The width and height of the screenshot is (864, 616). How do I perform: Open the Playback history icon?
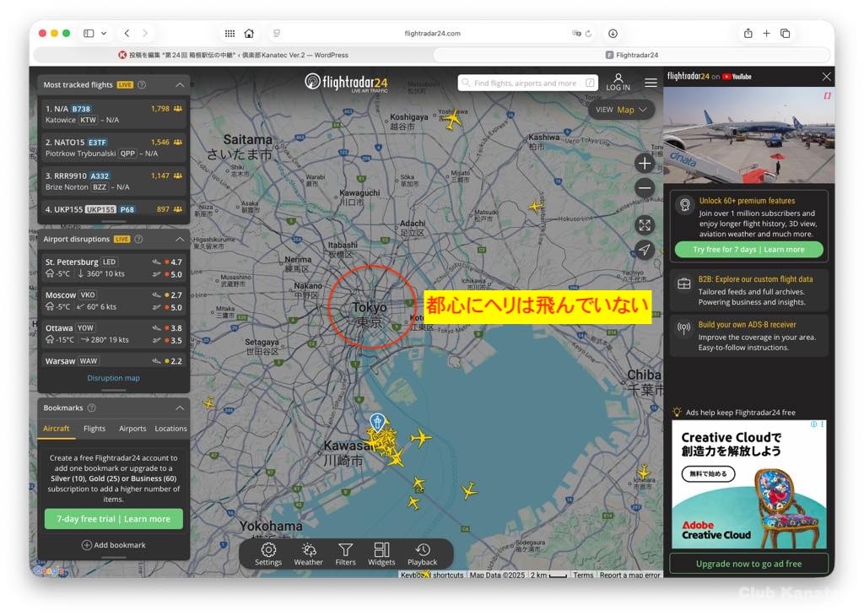pyautogui.click(x=422, y=551)
